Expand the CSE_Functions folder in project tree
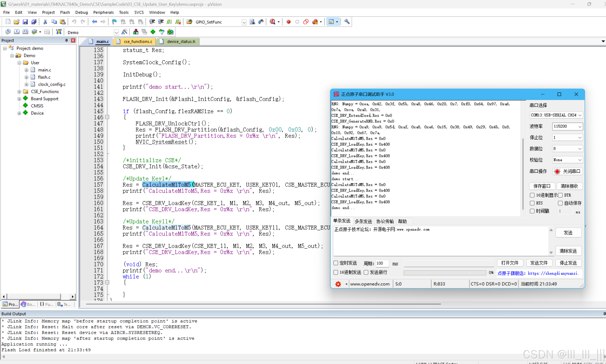 point(19,91)
